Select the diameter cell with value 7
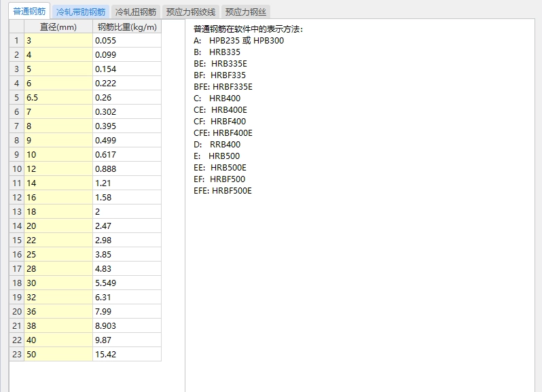542x392 pixels. 58,111
